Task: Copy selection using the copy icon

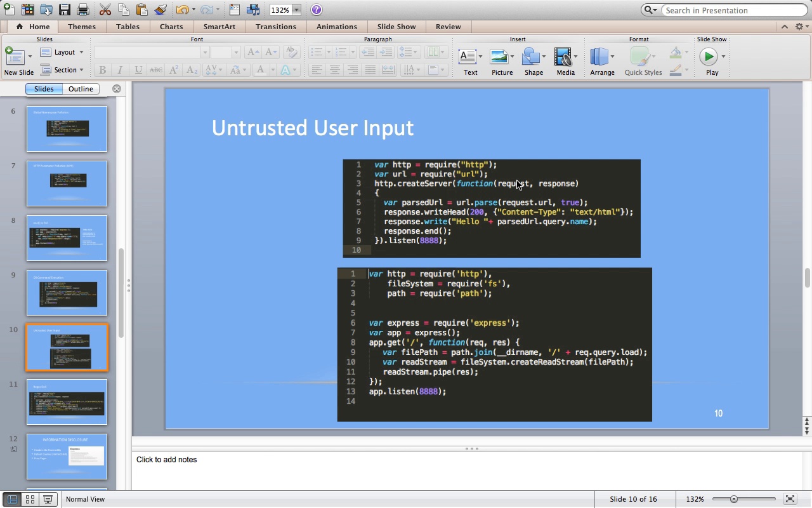Action: coord(124,10)
